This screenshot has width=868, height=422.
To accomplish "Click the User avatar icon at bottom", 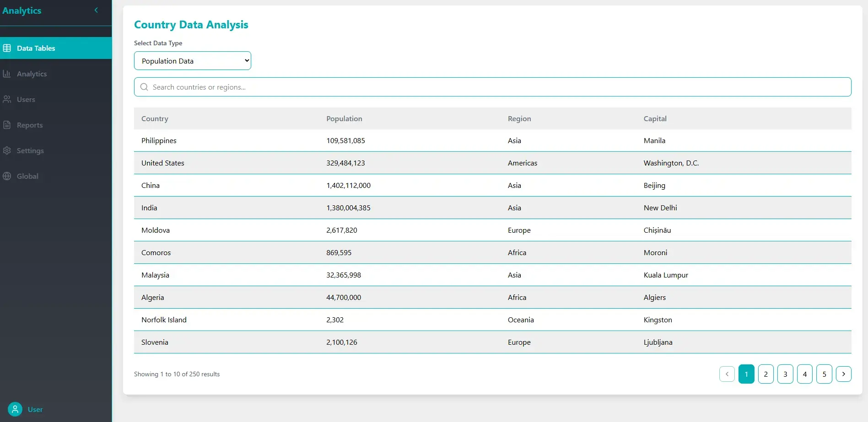I will tap(15, 409).
